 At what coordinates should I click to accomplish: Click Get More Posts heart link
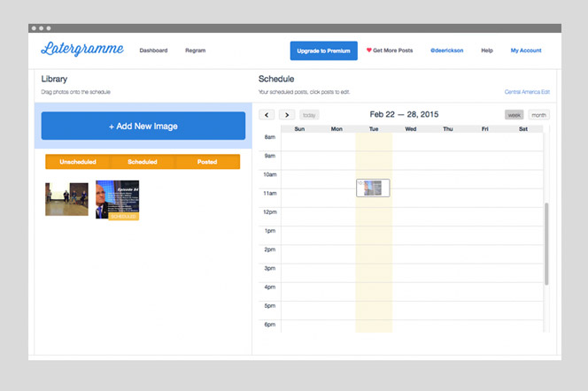coord(390,50)
